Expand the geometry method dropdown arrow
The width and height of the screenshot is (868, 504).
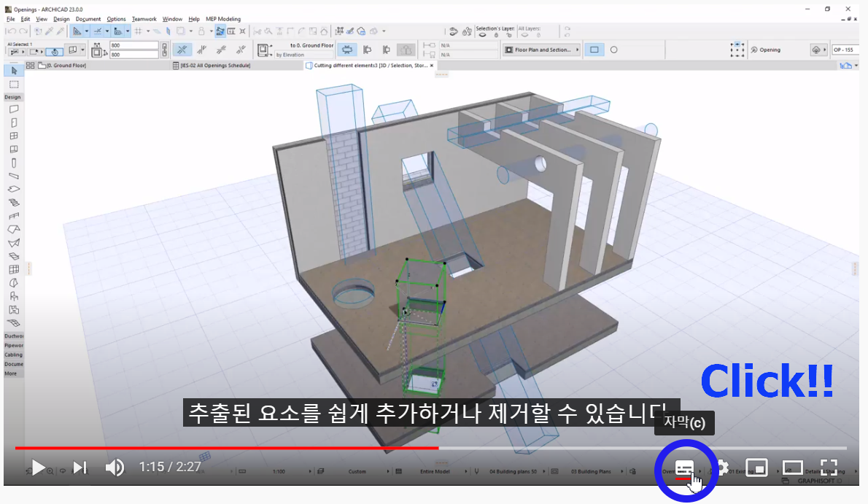[82, 50]
